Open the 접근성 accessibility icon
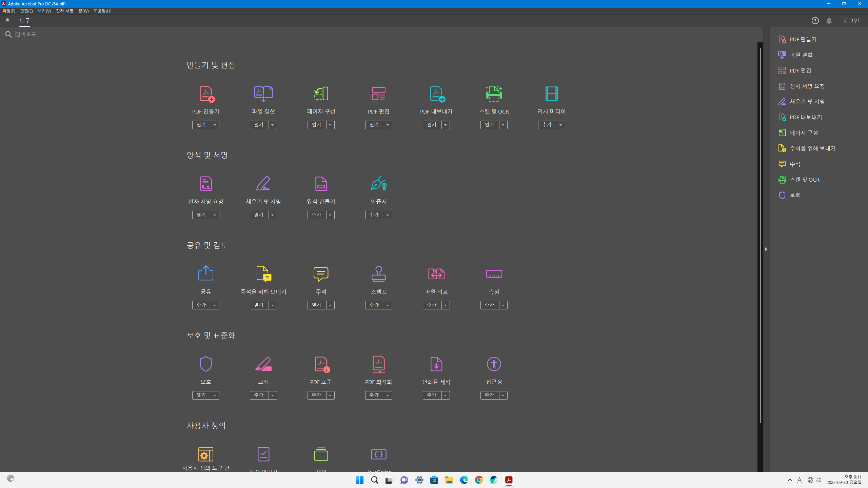Viewport: 868px width, 488px height. pos(494,364)
